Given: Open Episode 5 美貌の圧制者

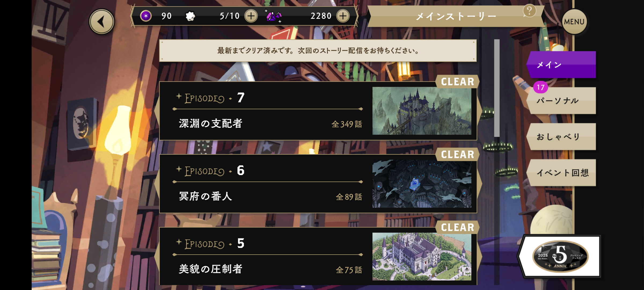Looking at the screenshot, I should [318, 256].
